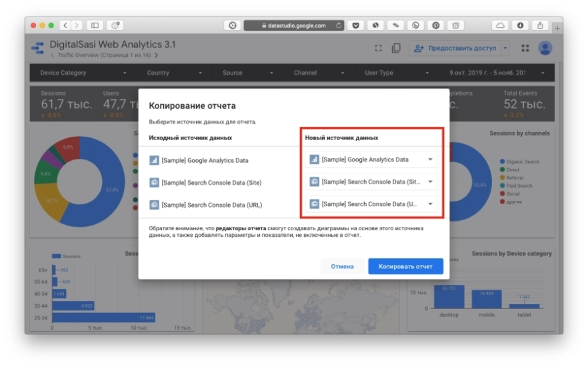This screenshot has width=588, height=367.
Task: Click the Data Studio logo icon
Action: tap(37, 48)
